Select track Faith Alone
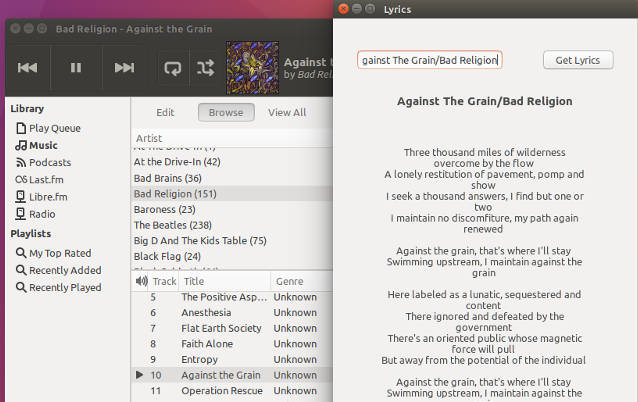The height and width of the screenshot is (402, 638). [x=232, y=344]
